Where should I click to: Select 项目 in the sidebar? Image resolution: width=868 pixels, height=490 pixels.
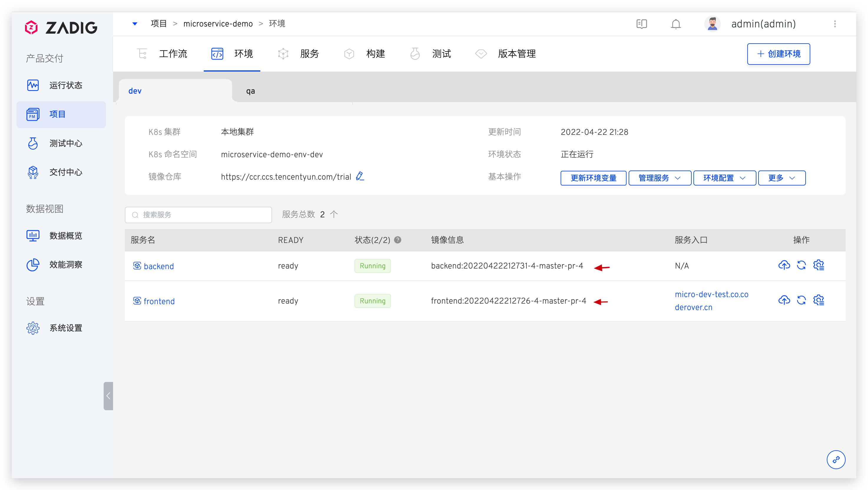[x=61, y=114]
